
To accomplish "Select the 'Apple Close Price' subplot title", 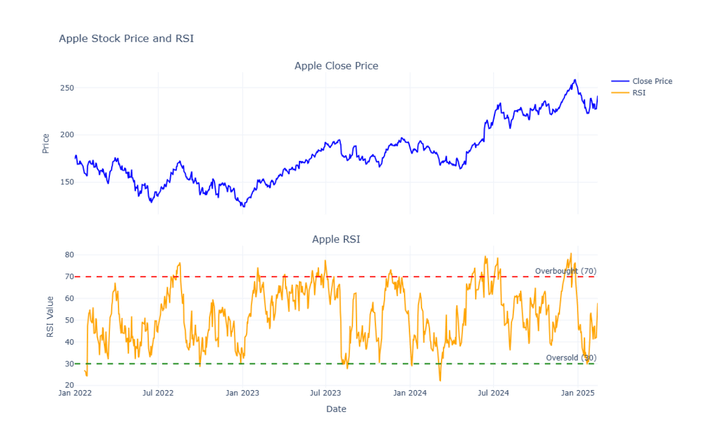I will 336,66.
